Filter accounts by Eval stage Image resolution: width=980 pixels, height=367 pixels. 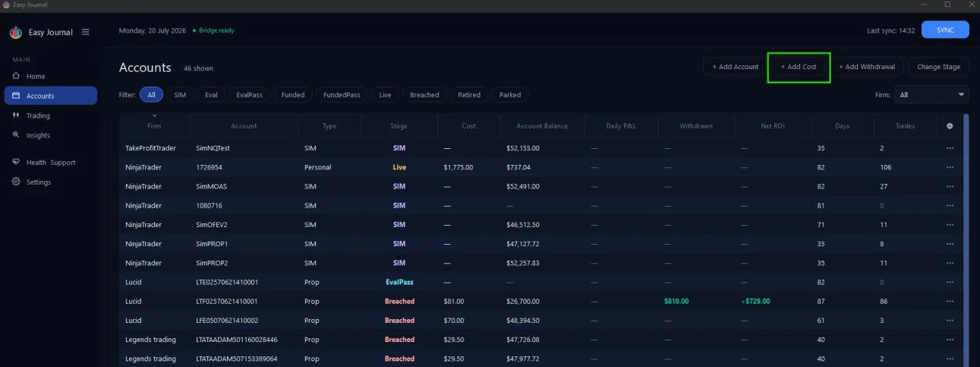click(x=211, y=95)
